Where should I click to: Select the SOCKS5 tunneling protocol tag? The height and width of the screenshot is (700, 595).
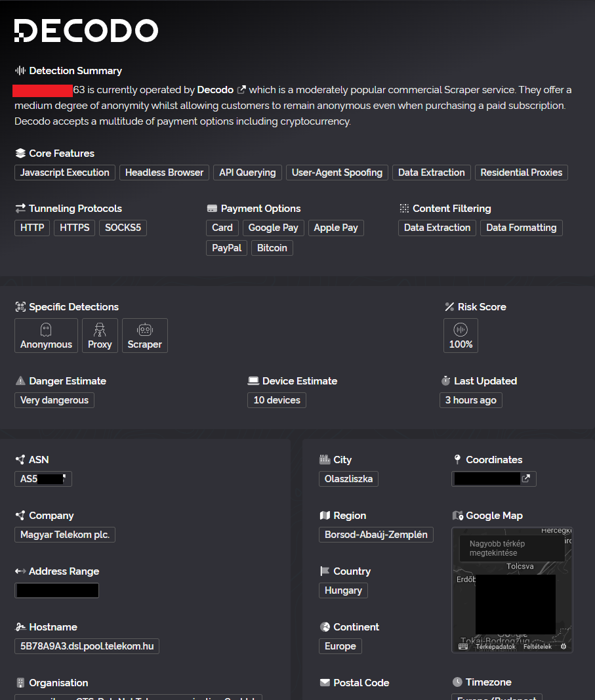123,228
